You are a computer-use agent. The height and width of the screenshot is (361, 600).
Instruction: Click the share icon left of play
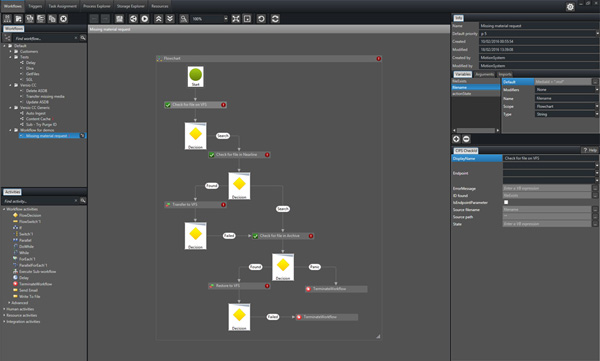tap(133, 19)
